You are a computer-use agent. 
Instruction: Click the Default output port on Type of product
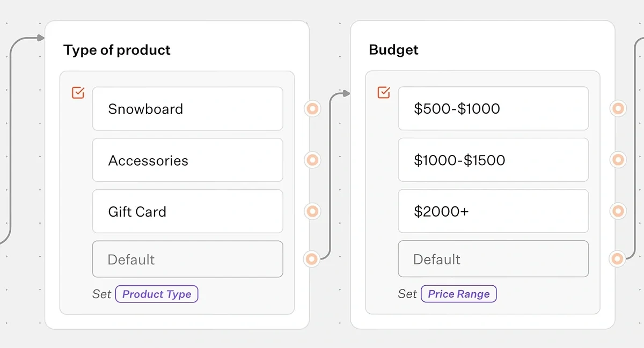pyautogui.click(x=312, y=258)
